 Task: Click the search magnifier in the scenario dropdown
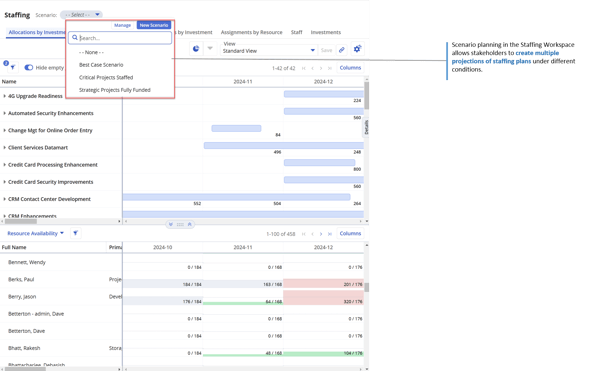tap(75, 38)
